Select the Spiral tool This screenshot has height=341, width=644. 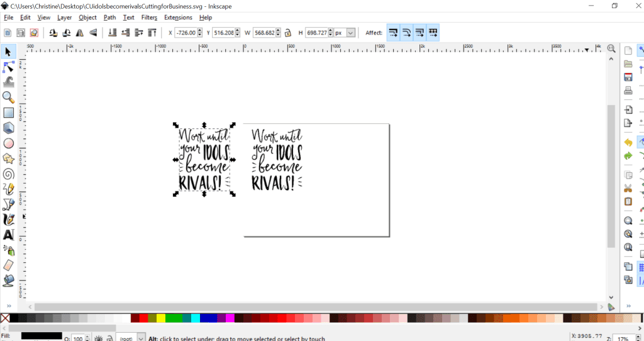point(8,174)
